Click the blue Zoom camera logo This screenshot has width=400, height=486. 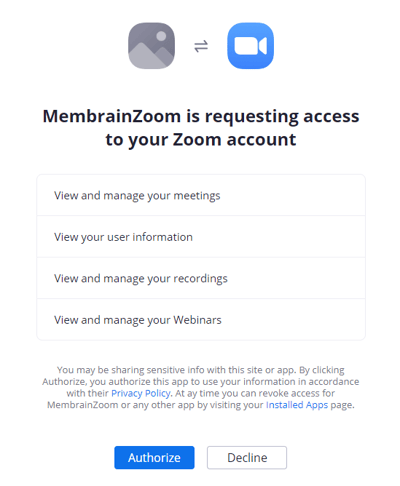coord(251,46)
